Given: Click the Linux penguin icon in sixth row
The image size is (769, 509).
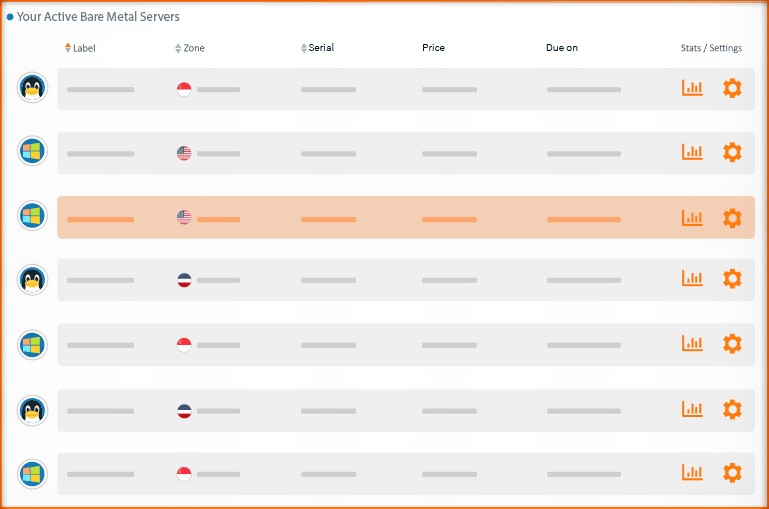Looking at the screenshot, I should pyautogui.click(x=32, y=410).
